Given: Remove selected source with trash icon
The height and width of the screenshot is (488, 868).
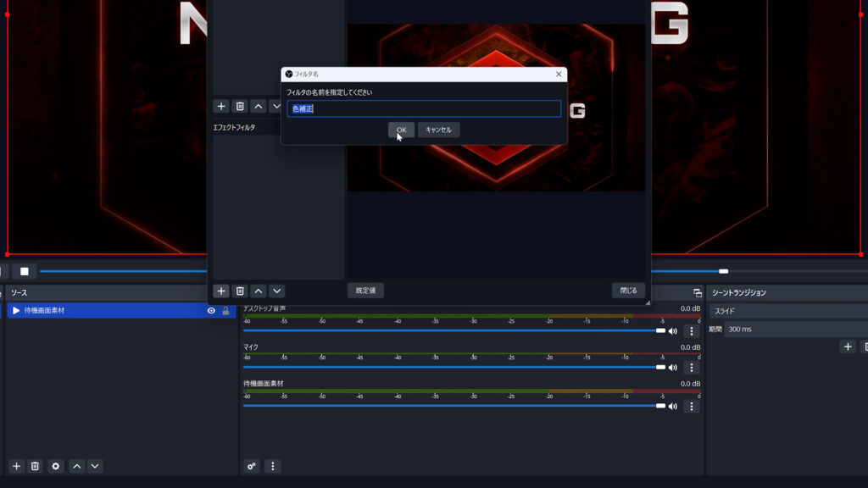Looking at the screenshot, I should point(35,466).
